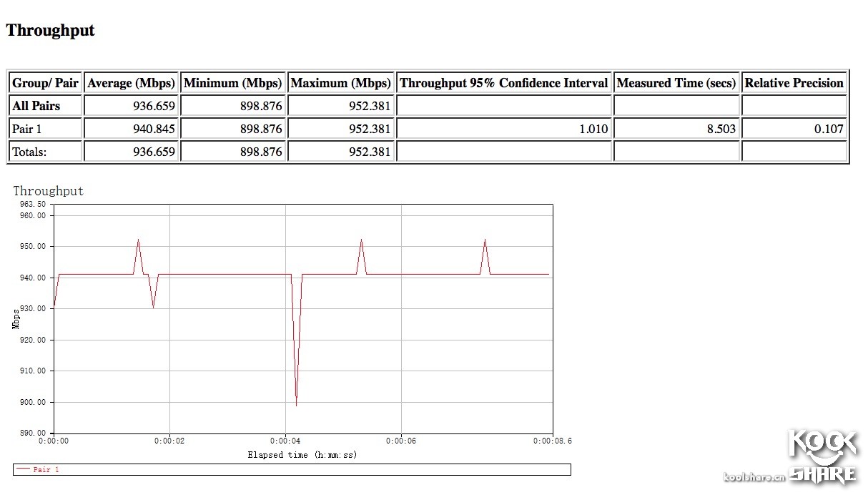868x495 pixels.
Task: Click the 890.00 y-axis label
Action: click(x=33, y=433)
